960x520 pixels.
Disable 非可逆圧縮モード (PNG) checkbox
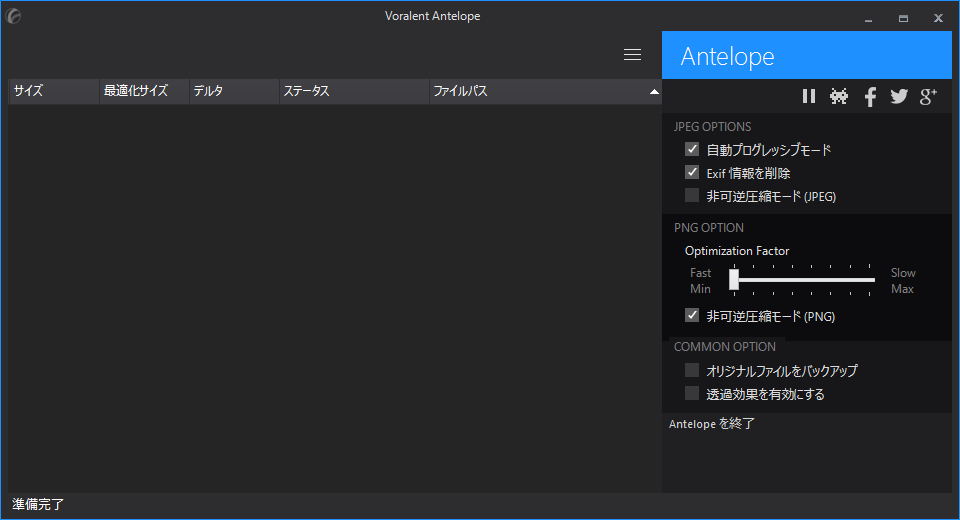(x=692, y=315)
